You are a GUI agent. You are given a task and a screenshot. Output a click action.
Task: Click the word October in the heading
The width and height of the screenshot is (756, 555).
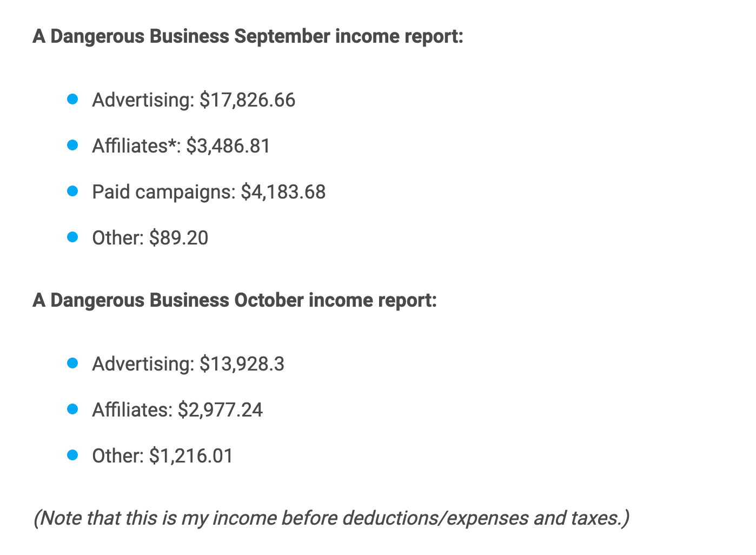[269, 300]
